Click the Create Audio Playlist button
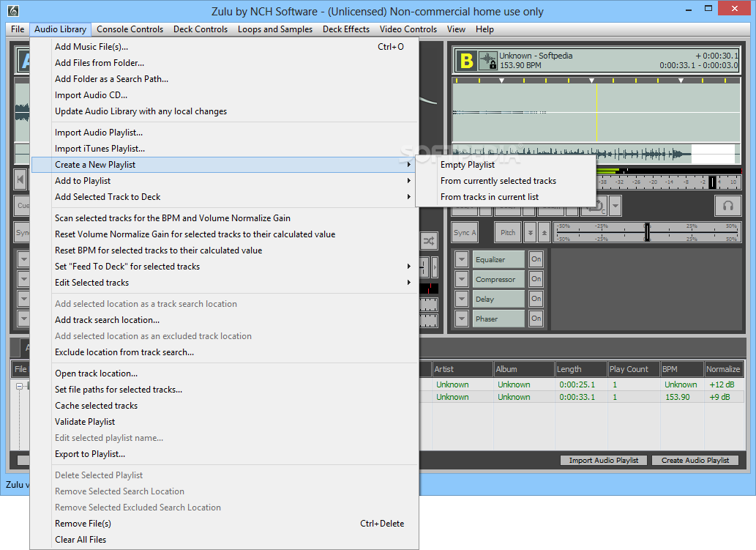The image size is (756, 550). [695, 460]
